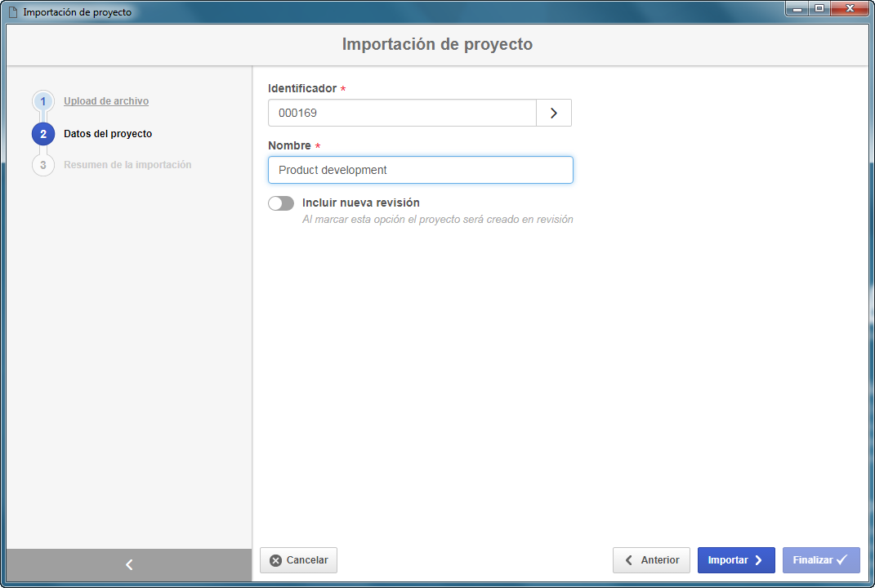The height and width of the screenshot is (588, 875).
Task: Select Datos del proyecto step
Action: pos(108,133)
